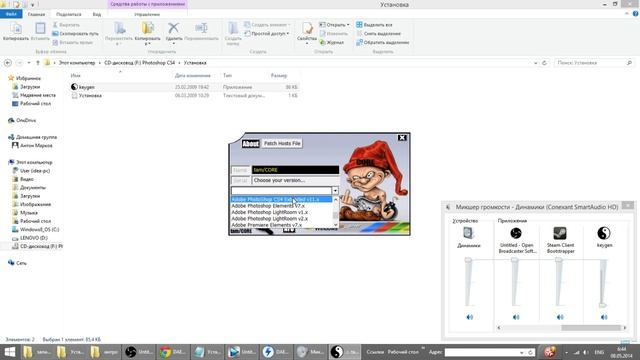This screenshot has height=360, width=640.
Task: Click Снять выделение (Select none)
Action: pyautogui.click(x=378, y=33)
